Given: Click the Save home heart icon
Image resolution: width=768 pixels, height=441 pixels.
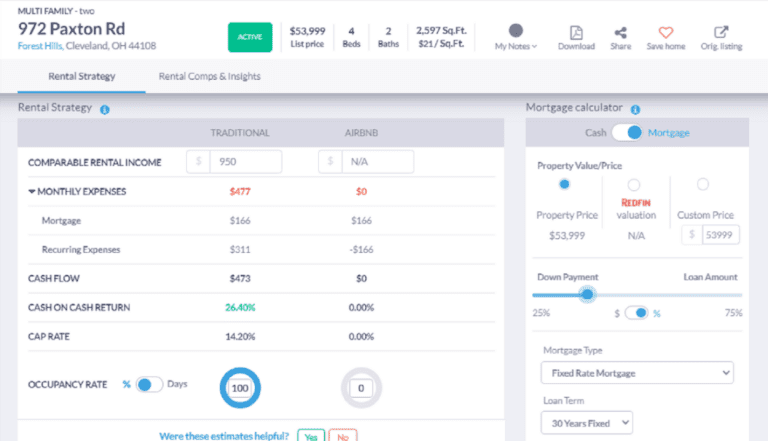Looking at the screenshot, I should click(666, 32).
